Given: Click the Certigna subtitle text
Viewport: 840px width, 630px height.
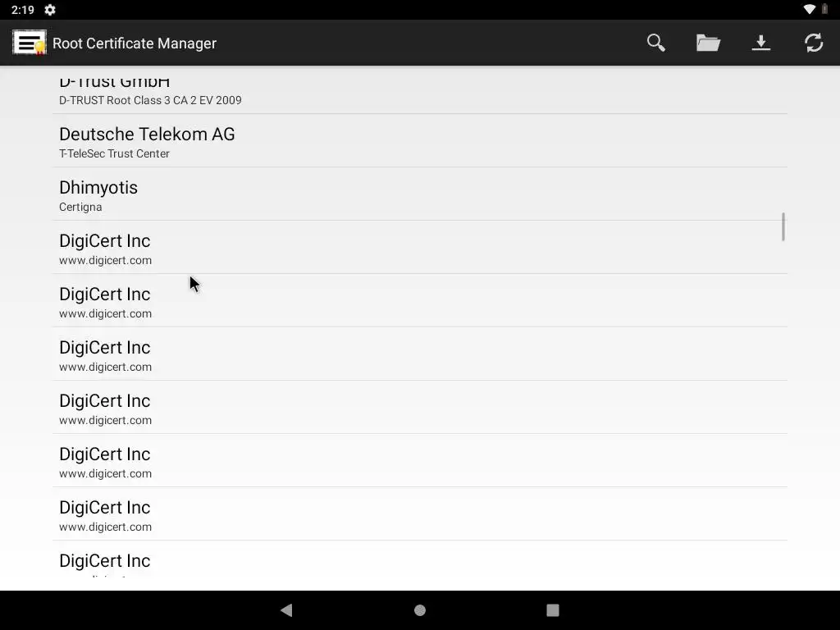Looking at the screenshot, I should click(80, 207).
